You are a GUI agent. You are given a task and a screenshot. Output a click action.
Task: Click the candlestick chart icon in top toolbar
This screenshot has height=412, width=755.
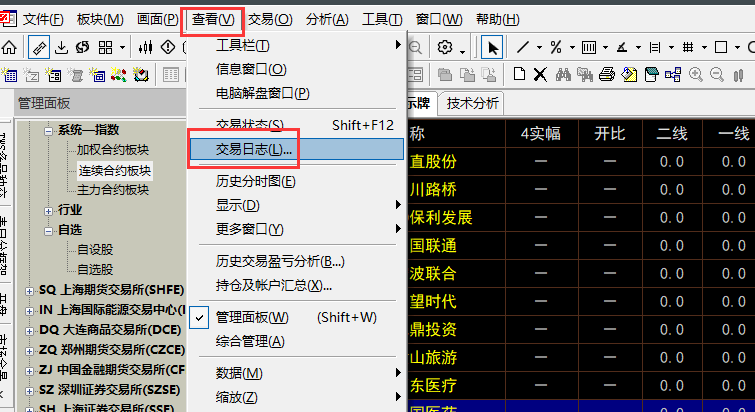pos(145,48)
